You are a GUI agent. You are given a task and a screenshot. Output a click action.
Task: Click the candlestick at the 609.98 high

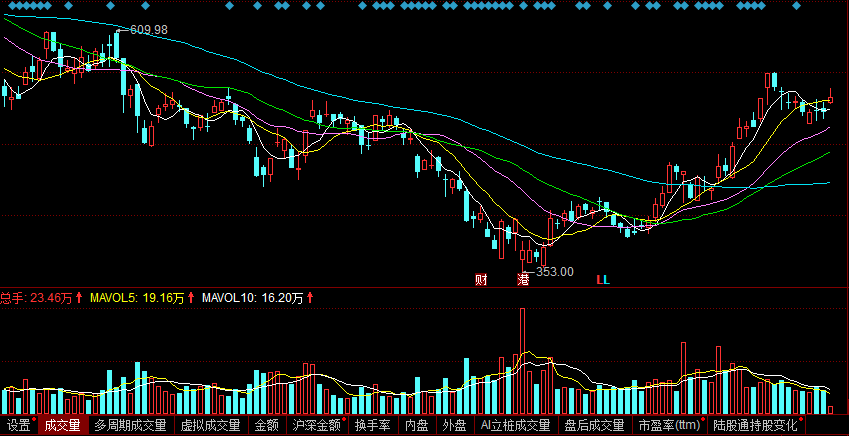(x=116, y=47)
